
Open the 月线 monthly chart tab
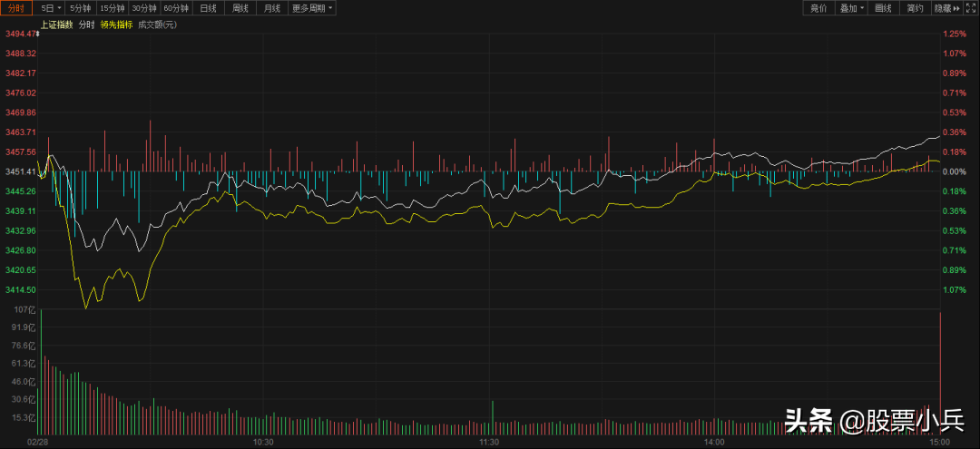coord(272,8)
